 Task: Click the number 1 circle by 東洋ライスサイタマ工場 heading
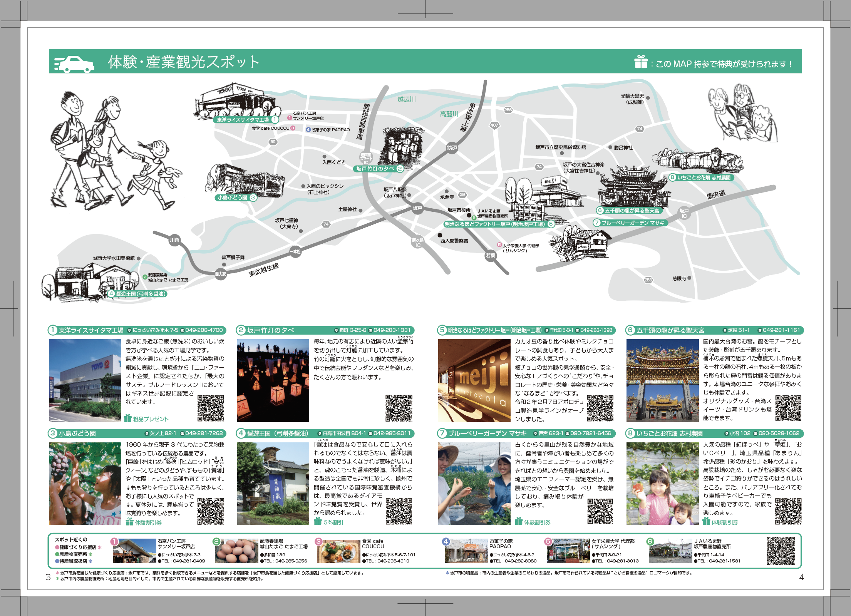point(53,330)
